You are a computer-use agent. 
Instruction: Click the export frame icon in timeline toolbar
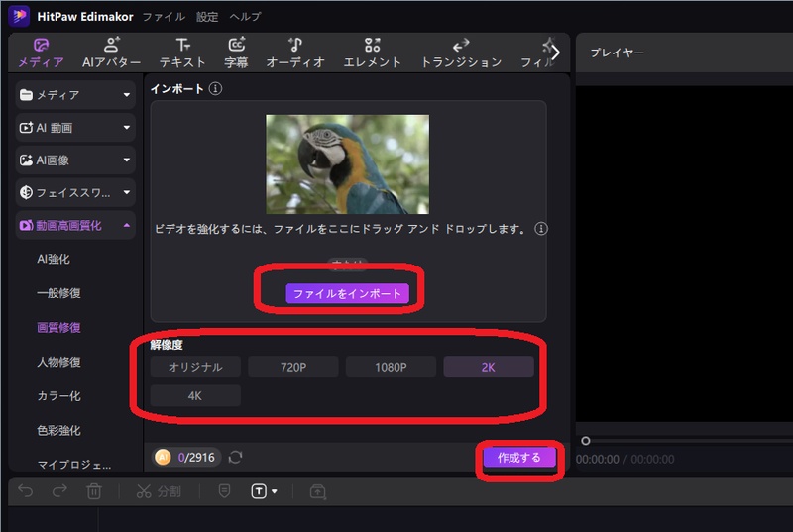318,491
